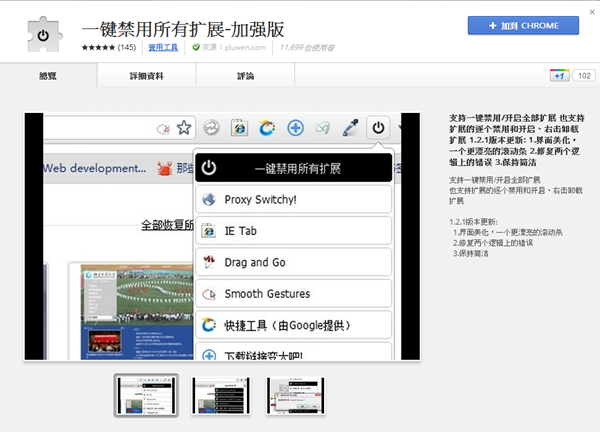Click the gray sync arrows toolbar icon
The width and height of the screenshot is (600, 432).
(211, 128)
